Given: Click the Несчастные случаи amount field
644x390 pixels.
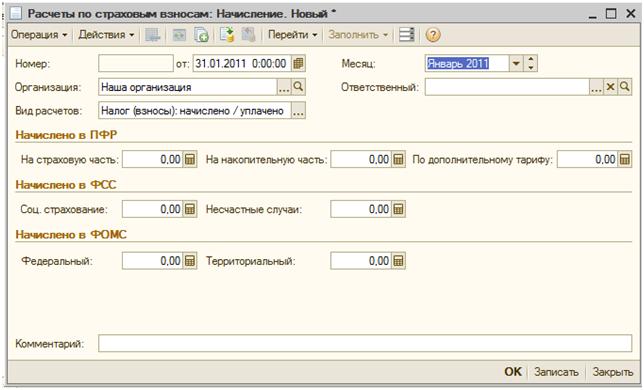Looking at the screenshot, I should coord(361,209).
